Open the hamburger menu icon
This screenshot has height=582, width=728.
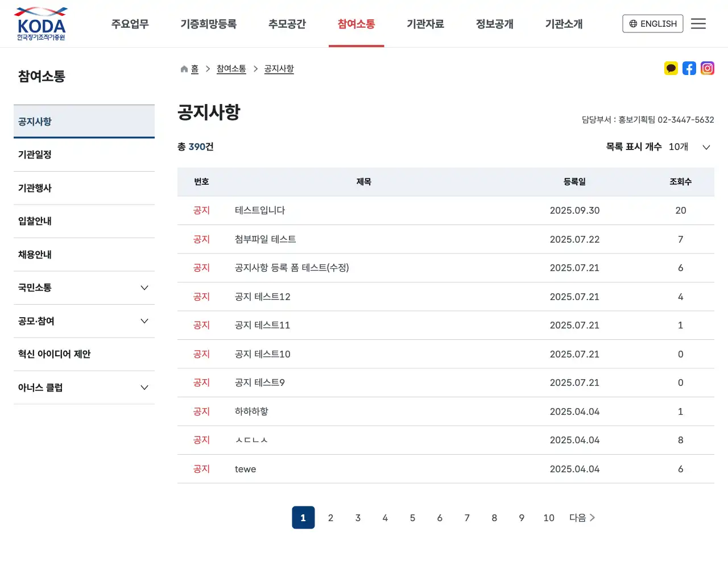pyautogui.click(x=698, y=23)
